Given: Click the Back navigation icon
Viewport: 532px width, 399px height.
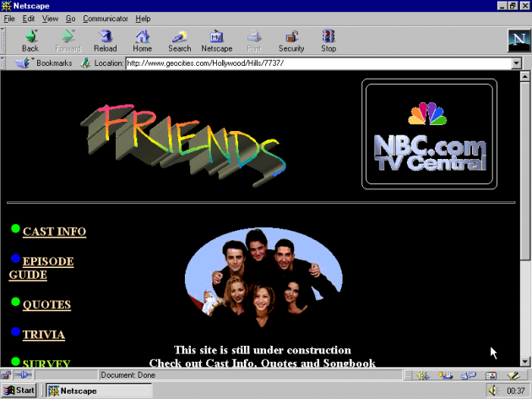Looking at the screenshot, I should click(x=30, y=36).
